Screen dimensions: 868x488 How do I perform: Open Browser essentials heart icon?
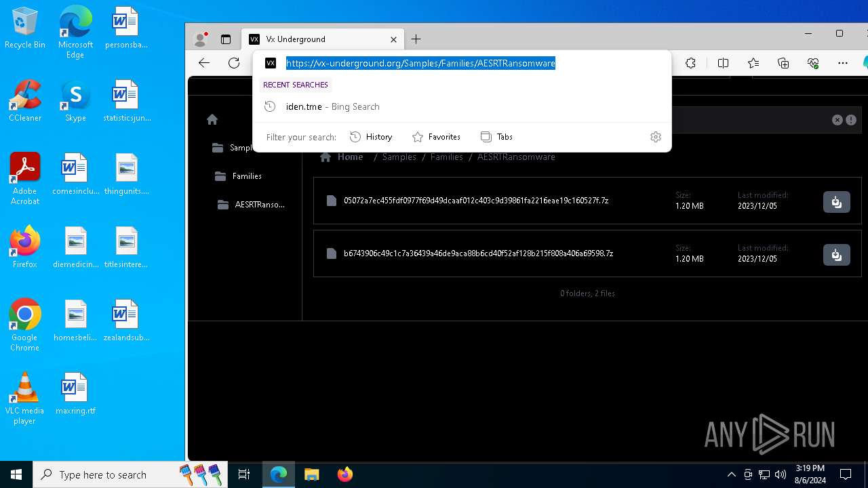tap(813, 63)
